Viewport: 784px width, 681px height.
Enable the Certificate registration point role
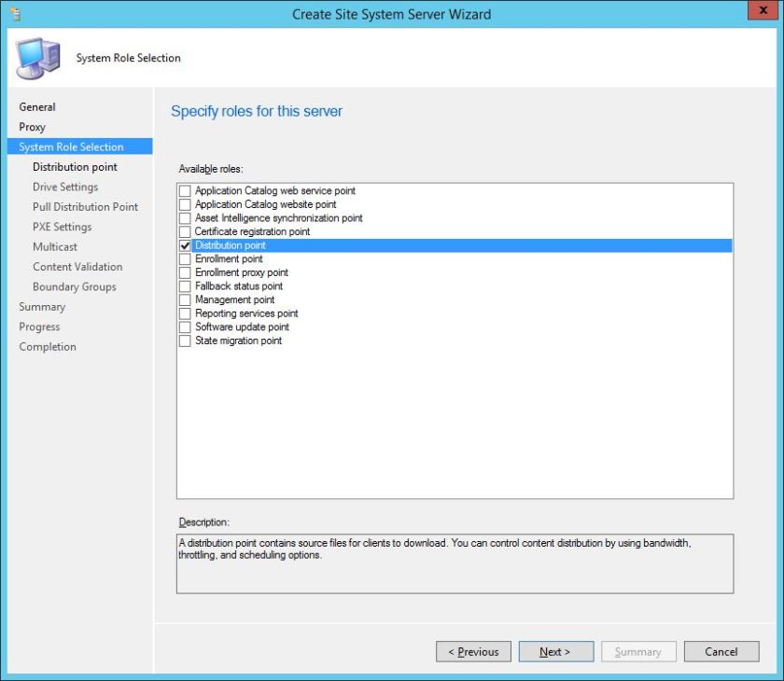[184, 231]
